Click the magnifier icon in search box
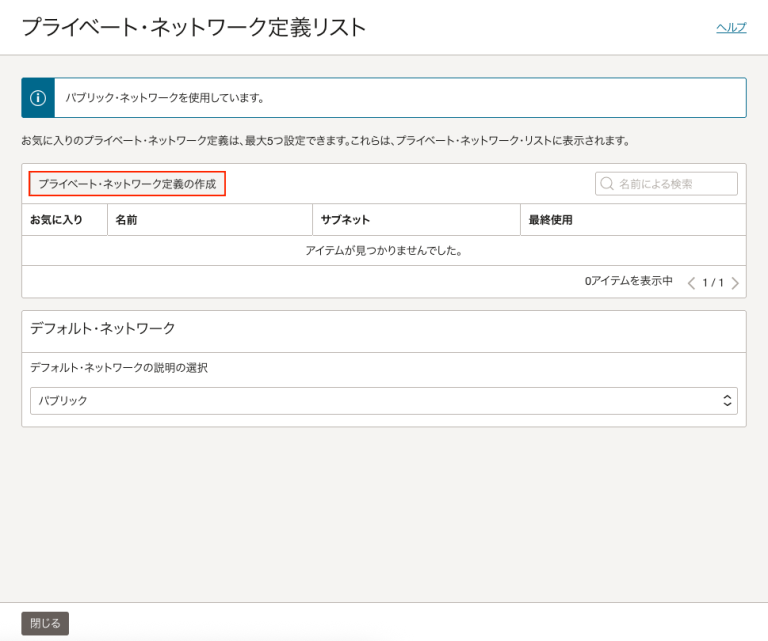The image size is (768, 641). tap(606, 184)
